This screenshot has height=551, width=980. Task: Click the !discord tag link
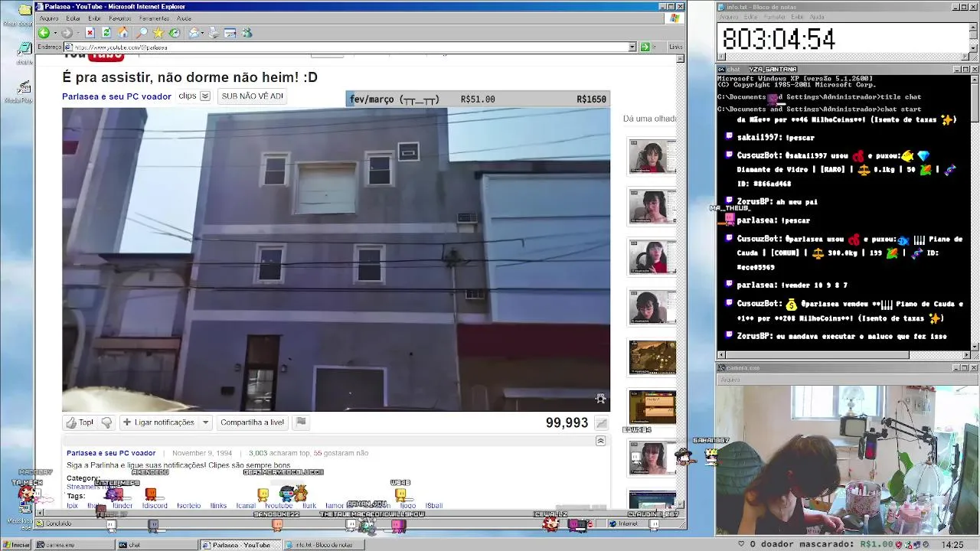coord(154,506)
